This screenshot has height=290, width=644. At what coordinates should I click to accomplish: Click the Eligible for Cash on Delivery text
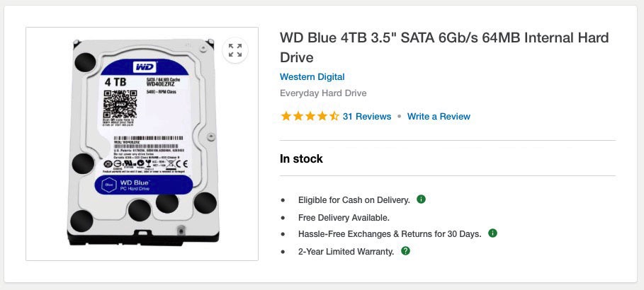pos(354,200)
